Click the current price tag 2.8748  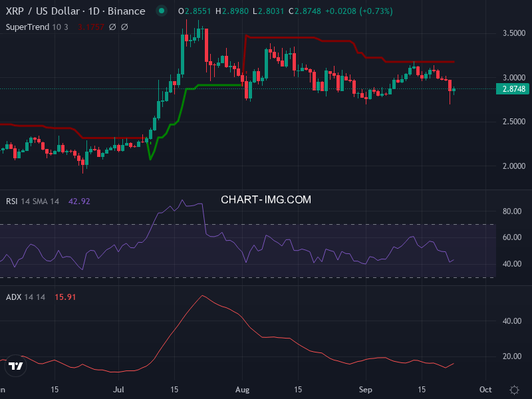click(x=513, y=89)
